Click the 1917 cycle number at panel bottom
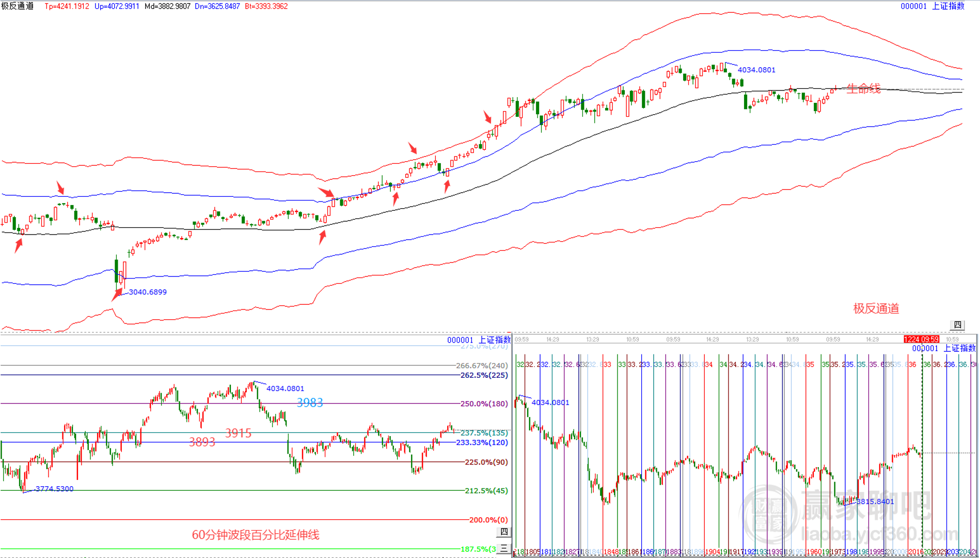Viewport: 980px width, 558px height. pyautogui.click(x=736, y=552)
